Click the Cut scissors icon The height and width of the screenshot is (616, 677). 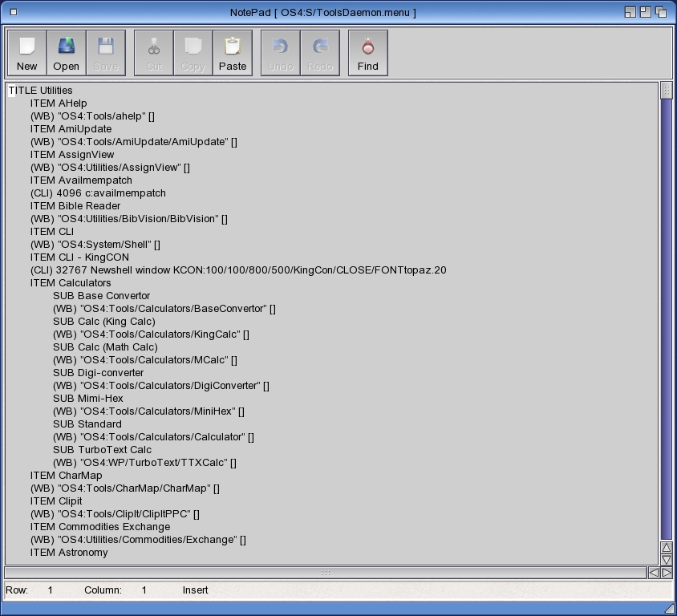coord(154,53)
